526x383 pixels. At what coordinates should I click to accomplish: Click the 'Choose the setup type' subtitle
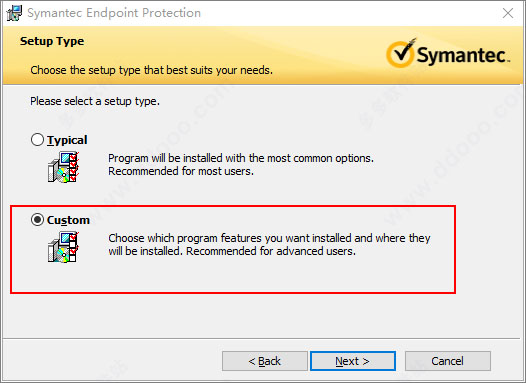(152, 70)
